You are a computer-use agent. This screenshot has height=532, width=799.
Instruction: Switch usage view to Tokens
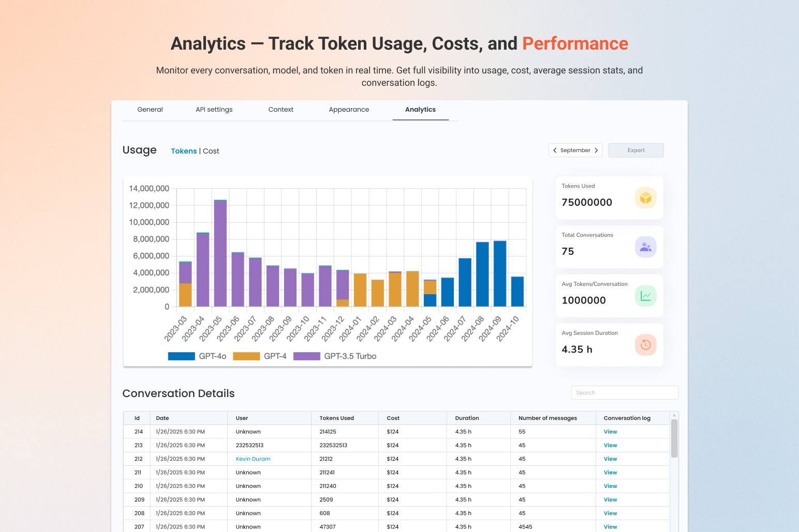coord(184,150)
